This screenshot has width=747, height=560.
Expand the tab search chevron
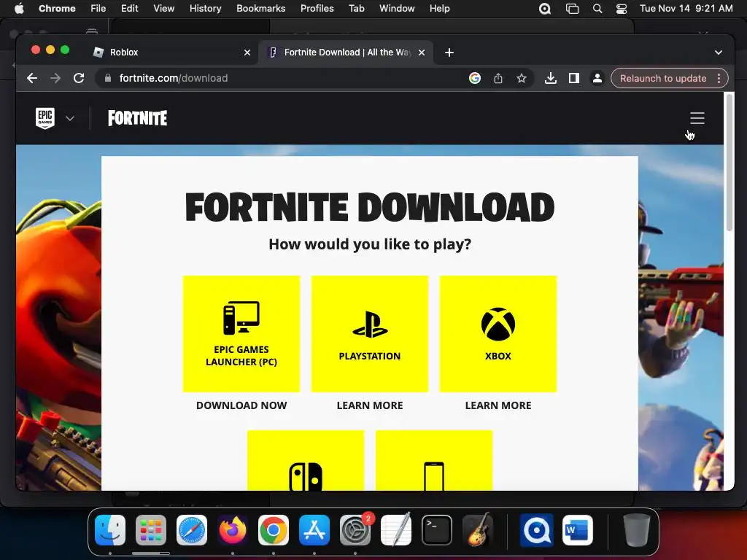pos(719,52)
